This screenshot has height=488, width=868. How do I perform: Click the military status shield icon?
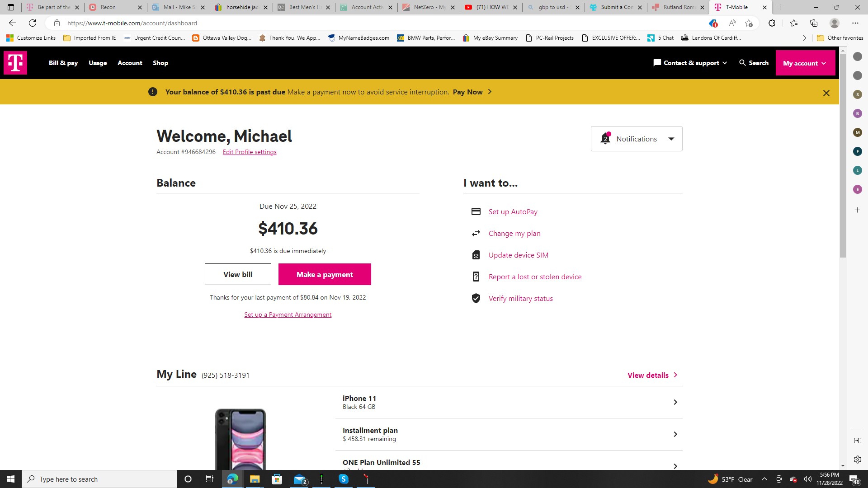476,298
